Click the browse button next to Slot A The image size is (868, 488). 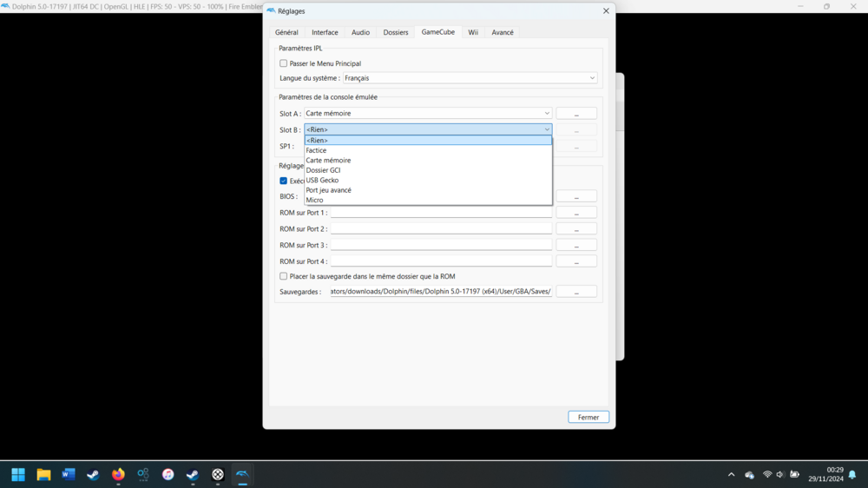(576, 114)
